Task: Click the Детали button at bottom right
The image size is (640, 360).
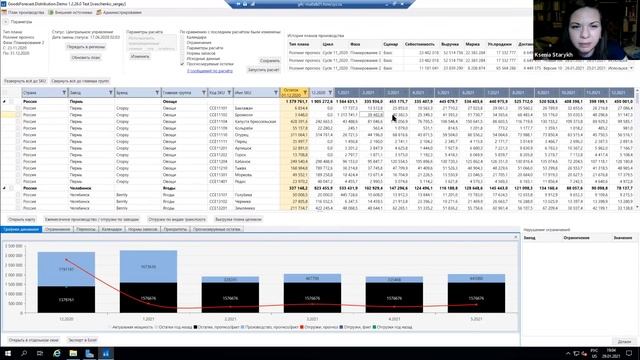Action: (x=624, y=342)
